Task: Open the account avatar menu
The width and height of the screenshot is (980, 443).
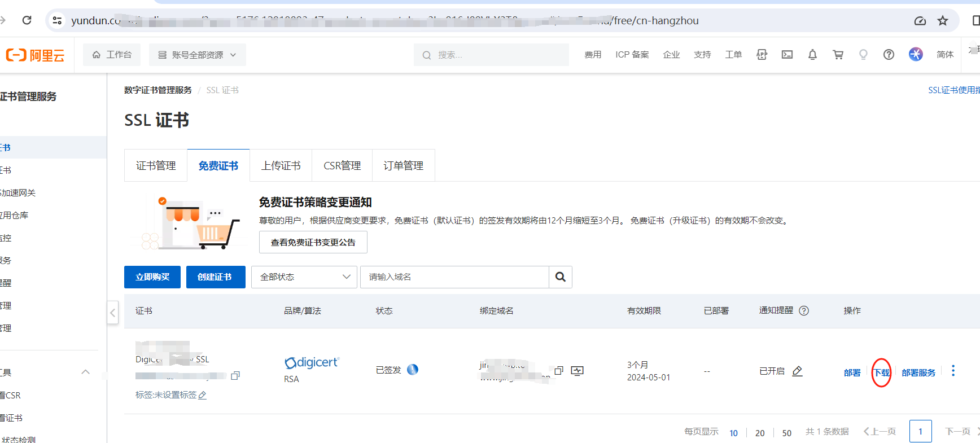Action: (x=916, y=54)
